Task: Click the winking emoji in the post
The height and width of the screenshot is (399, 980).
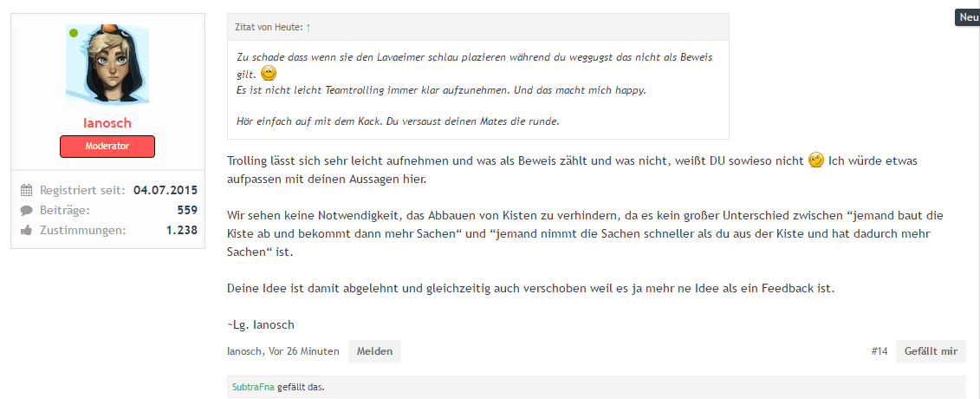Action: click(x=815, y=160)
